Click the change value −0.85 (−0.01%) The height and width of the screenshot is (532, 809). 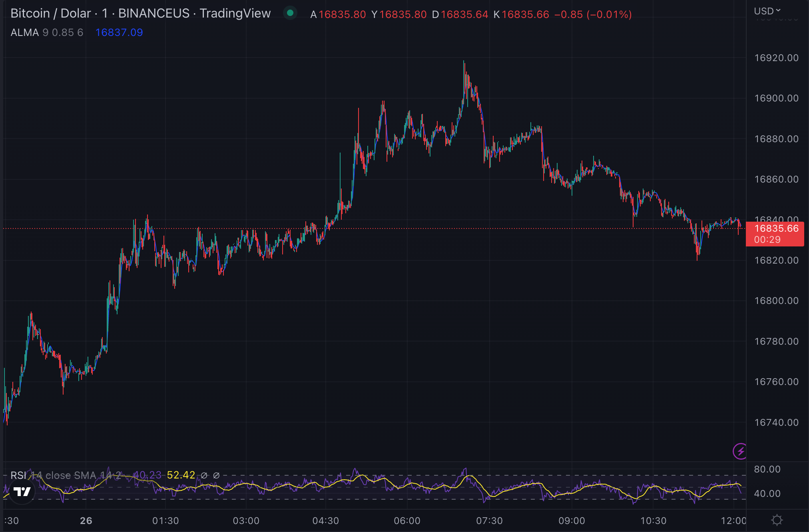tap(593, 14)
